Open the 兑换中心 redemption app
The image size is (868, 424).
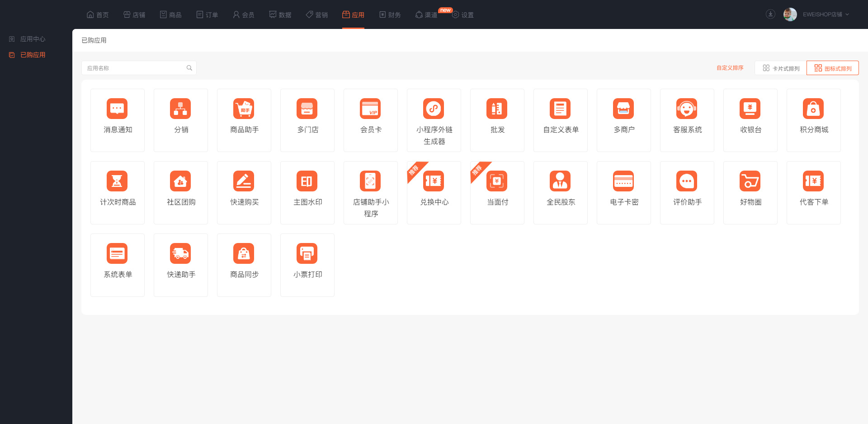pos(434,181)
